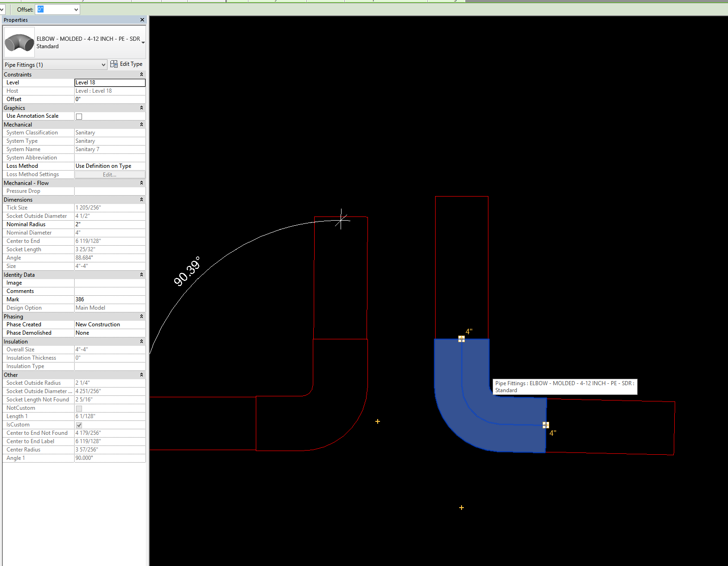Click the top 4" connector grip on elbow
728x566 pixels.
click(462, 339)
